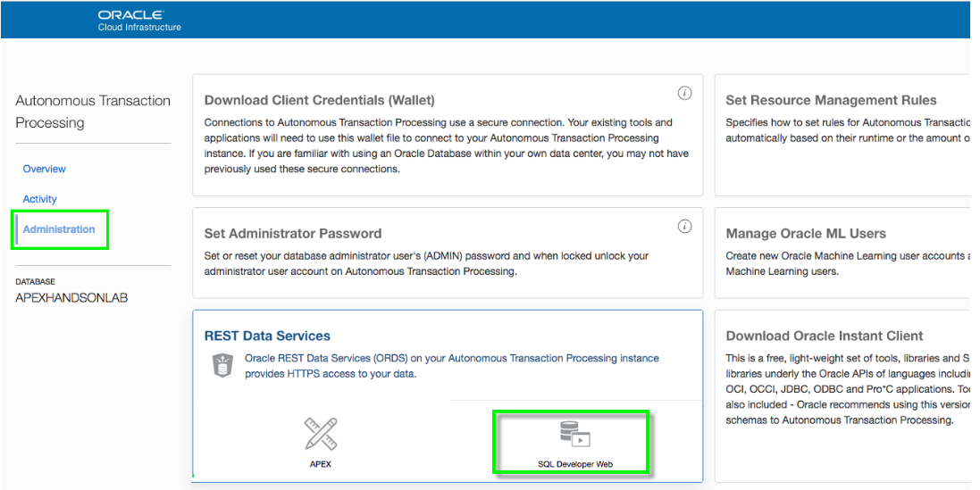Click the Oracle Cloud Infrastructure logo

[139, 21]
